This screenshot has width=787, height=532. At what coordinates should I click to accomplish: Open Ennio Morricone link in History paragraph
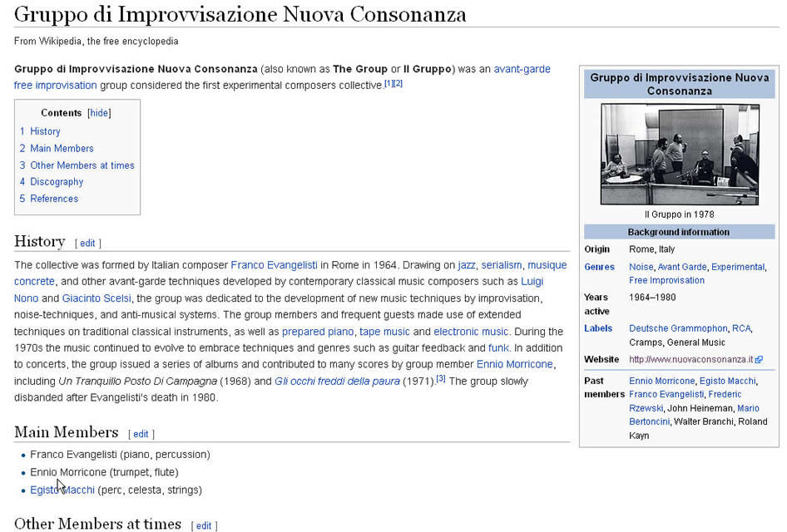(x=514, y=364)
